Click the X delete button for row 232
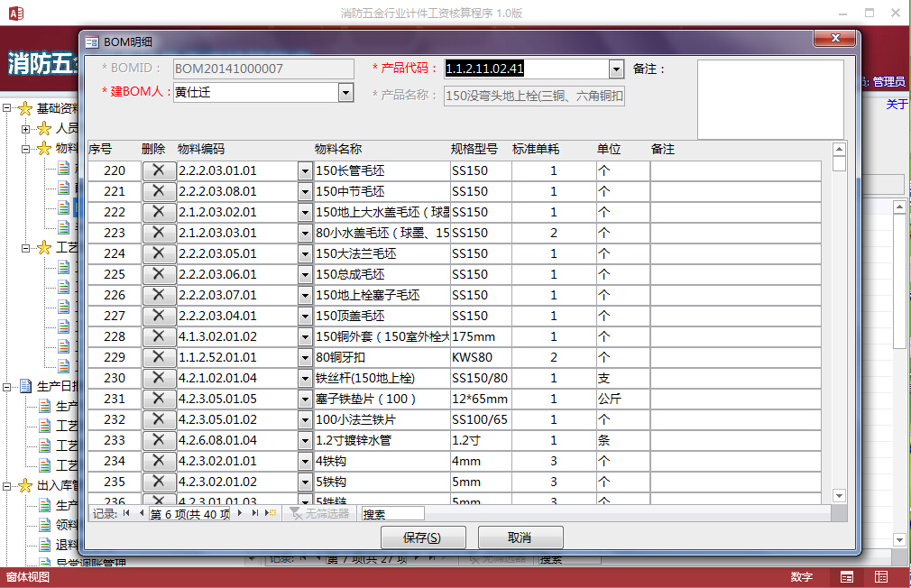 tap(159, 419)
